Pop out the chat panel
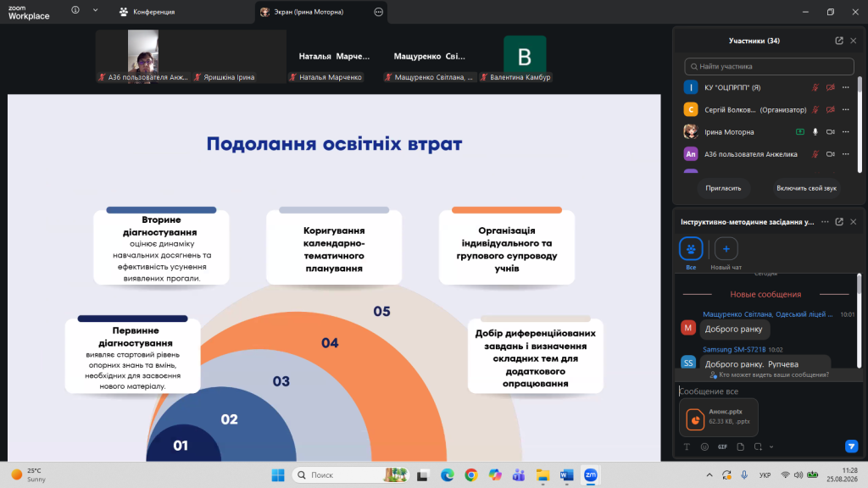The height and width of the screenshot is (488, 868). pos(839,222)
